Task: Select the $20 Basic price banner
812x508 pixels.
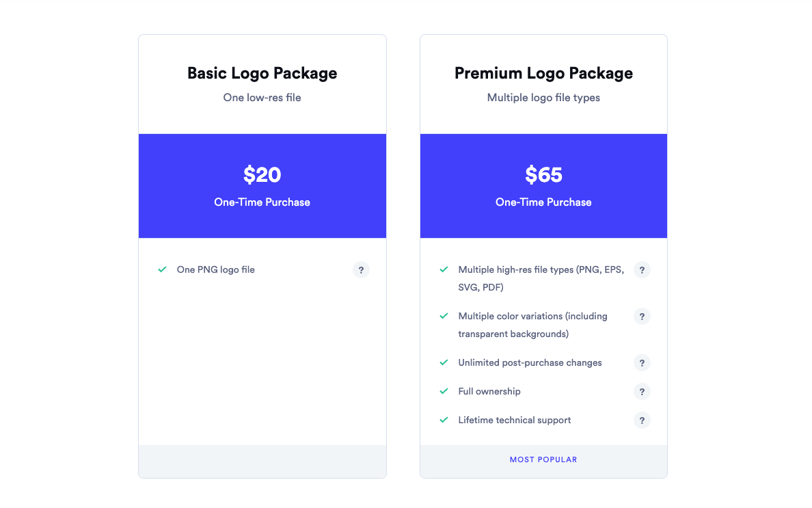Action: click(x=262, y=186)
